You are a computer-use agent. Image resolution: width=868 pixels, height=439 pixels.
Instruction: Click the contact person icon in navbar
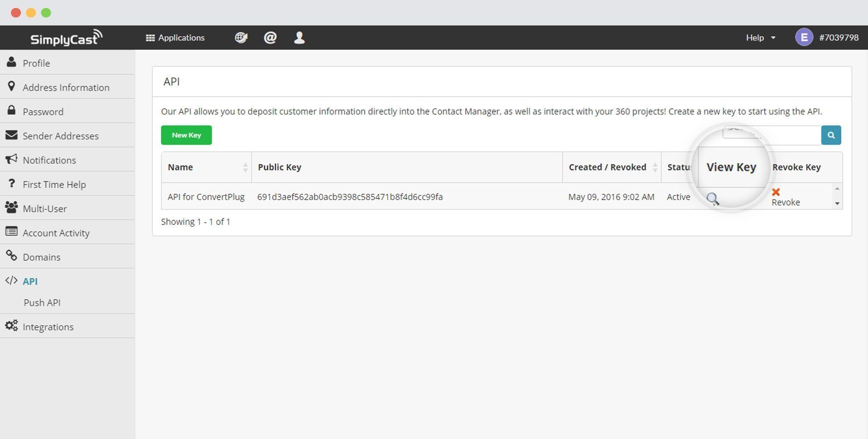point(299,38)
